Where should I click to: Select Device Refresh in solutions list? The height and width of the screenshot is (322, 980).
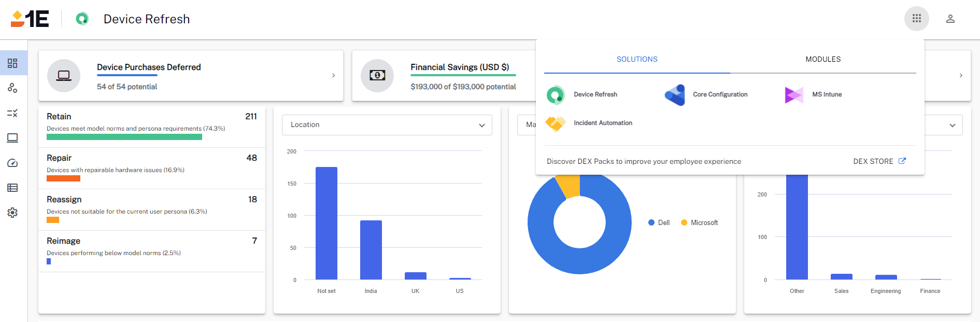pyautogui.click(x=583, y=95)
